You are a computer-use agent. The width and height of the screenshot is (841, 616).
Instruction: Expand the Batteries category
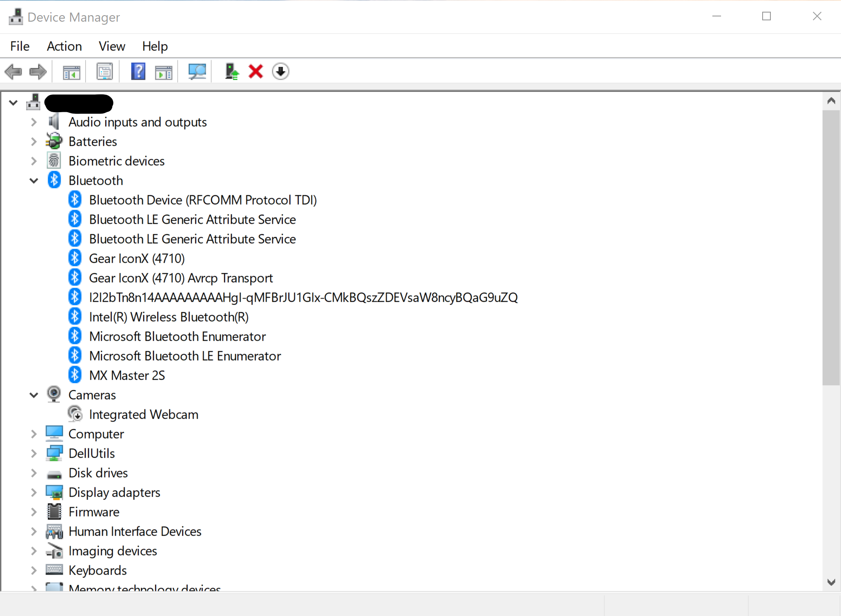[x=34, y=142]
